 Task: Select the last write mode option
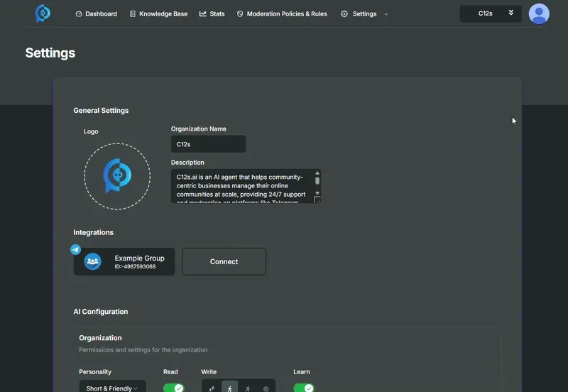point(266,388)
